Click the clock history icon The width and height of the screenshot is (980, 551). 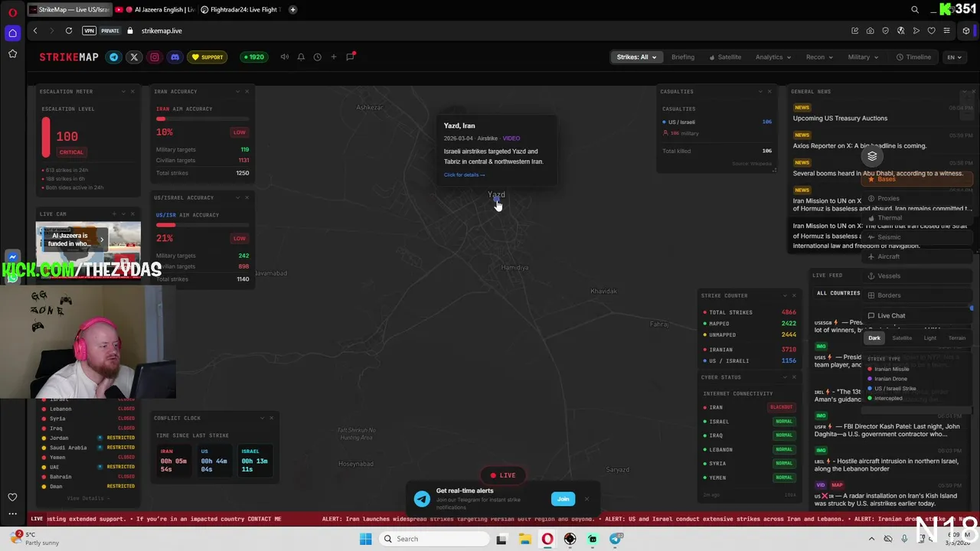317,57
